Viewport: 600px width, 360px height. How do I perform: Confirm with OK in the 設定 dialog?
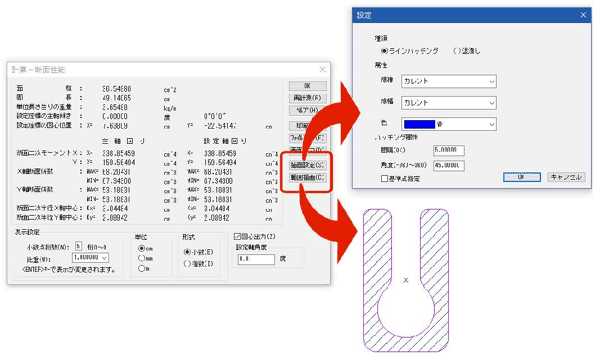tap(522, 177)
